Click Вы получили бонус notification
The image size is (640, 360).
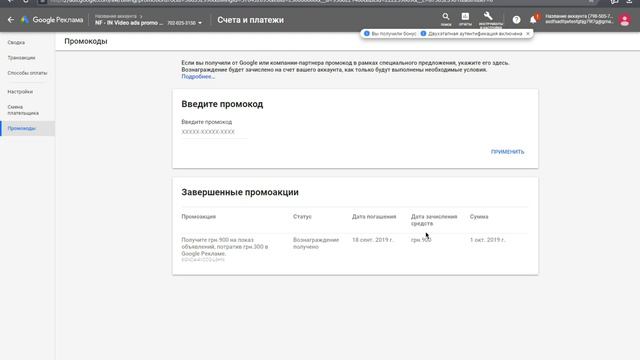pos(390,34)
